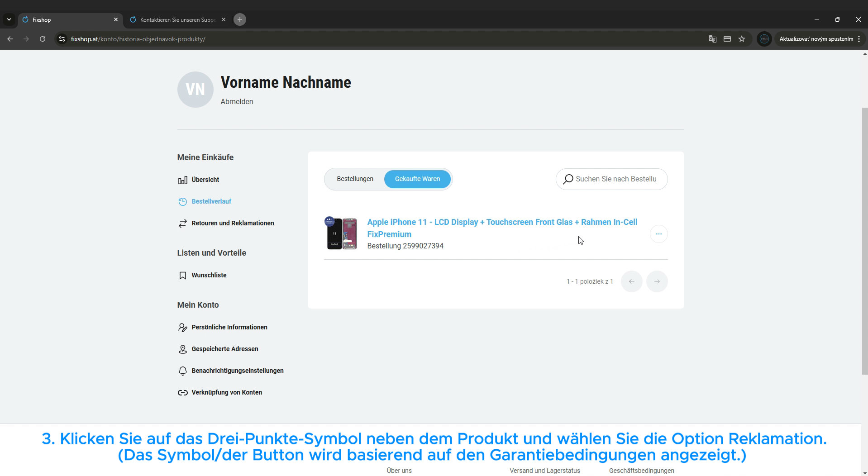Open the Chrome three-dot menu

pos(858,39)
